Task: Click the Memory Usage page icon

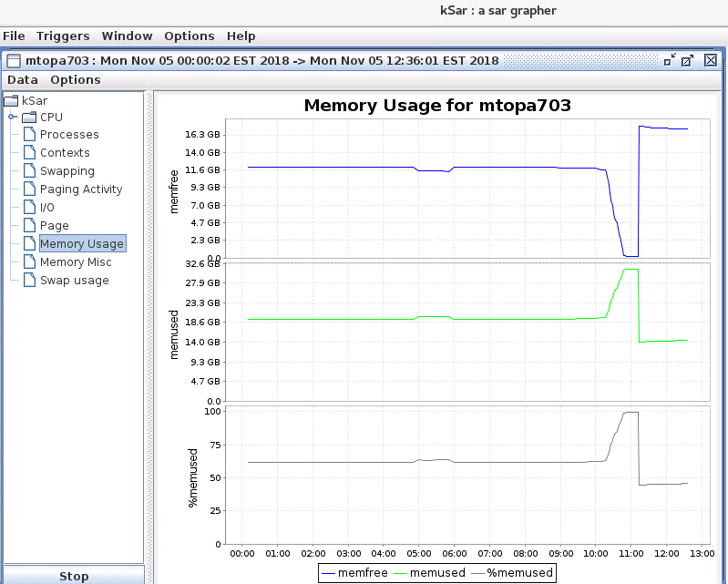Action: 30,244
